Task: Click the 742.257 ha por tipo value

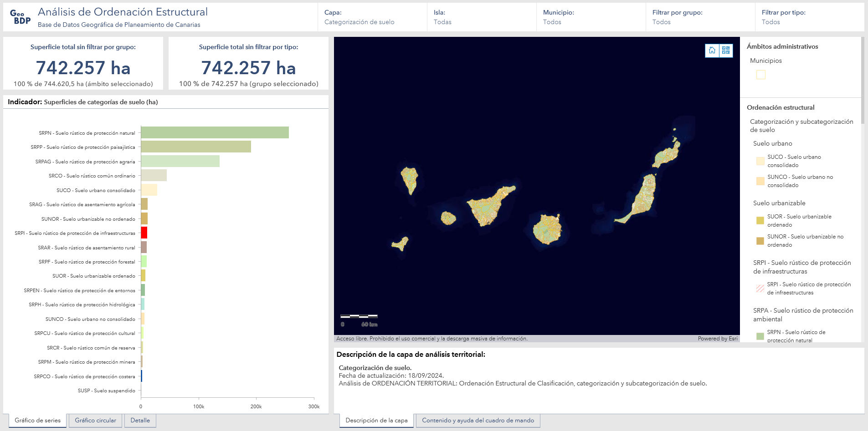Action: click(x=248, y=68)
